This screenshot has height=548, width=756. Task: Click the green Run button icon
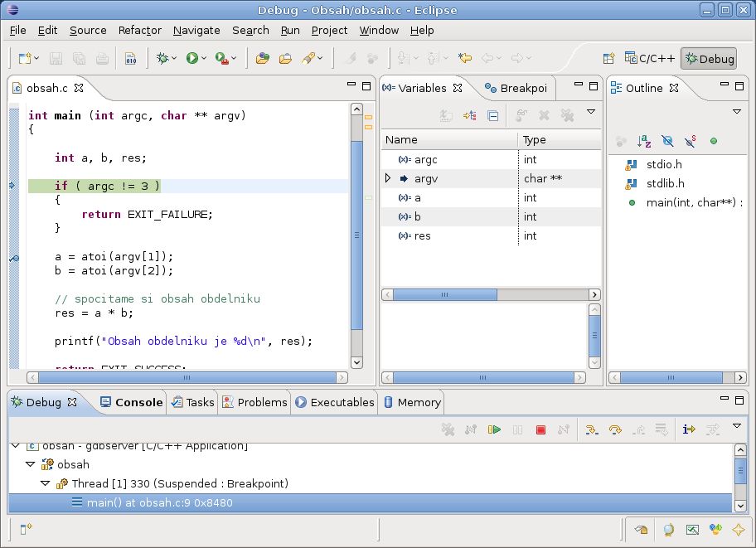click(x=191, y=58)
